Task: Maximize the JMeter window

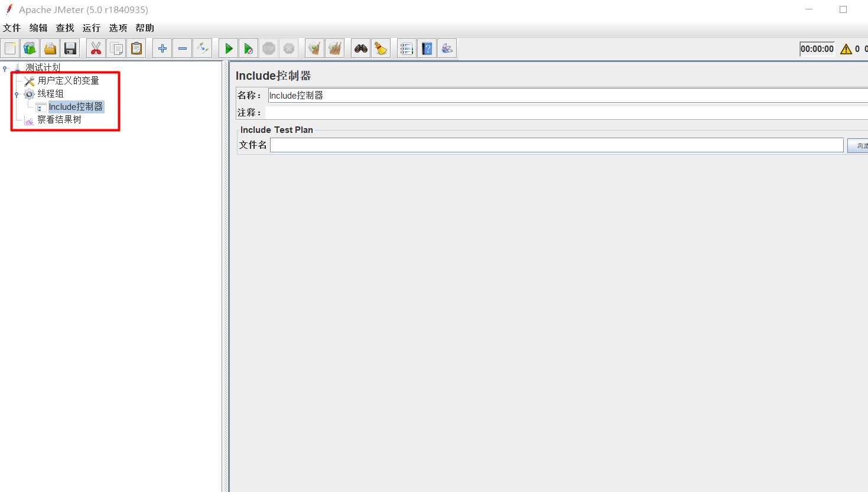Action: [843, 9]
